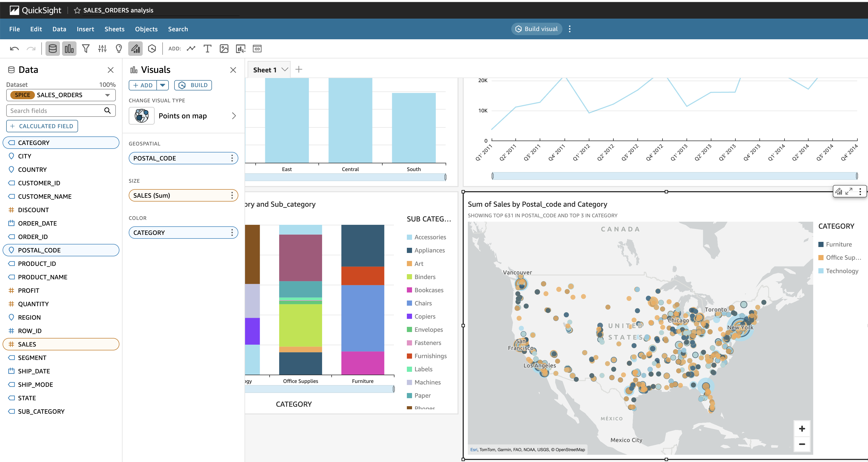The height and width of the screenshot is (462, 868).
Task: Open the Sheets menu
Action: click(114, 29)
